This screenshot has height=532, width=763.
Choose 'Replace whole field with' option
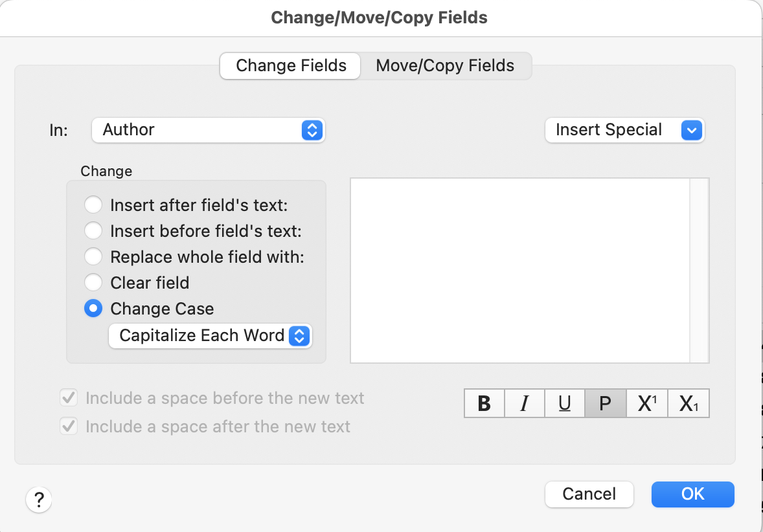(93, 257)
